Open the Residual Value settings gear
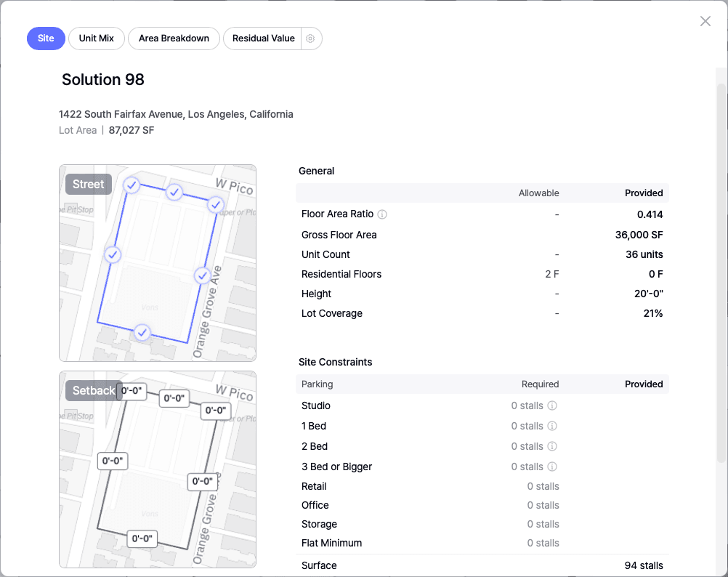Viewport: 728px width, 577px height. click(310, 39)
